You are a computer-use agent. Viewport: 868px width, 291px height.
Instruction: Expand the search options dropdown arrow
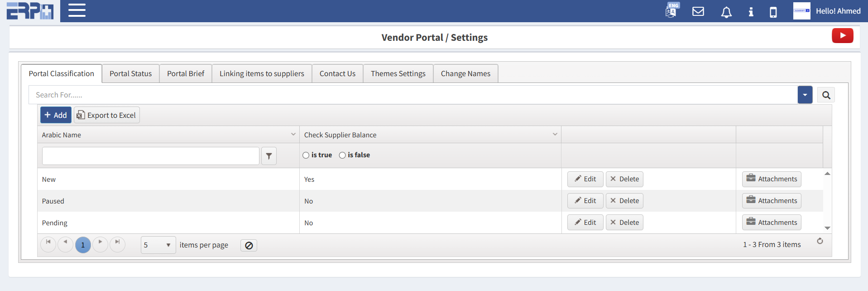pyautogui.click(x=805, y=95)
